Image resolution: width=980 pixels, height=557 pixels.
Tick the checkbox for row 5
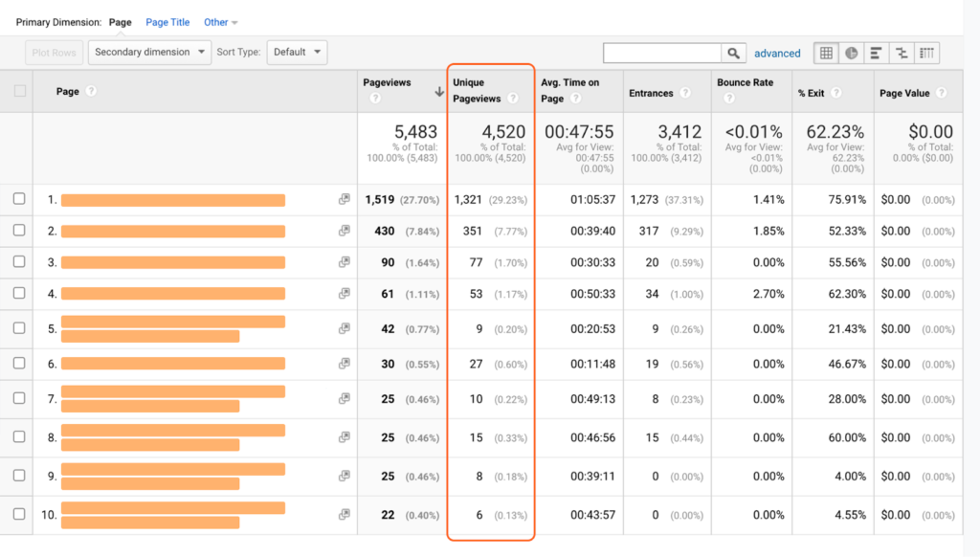point(19,328)
